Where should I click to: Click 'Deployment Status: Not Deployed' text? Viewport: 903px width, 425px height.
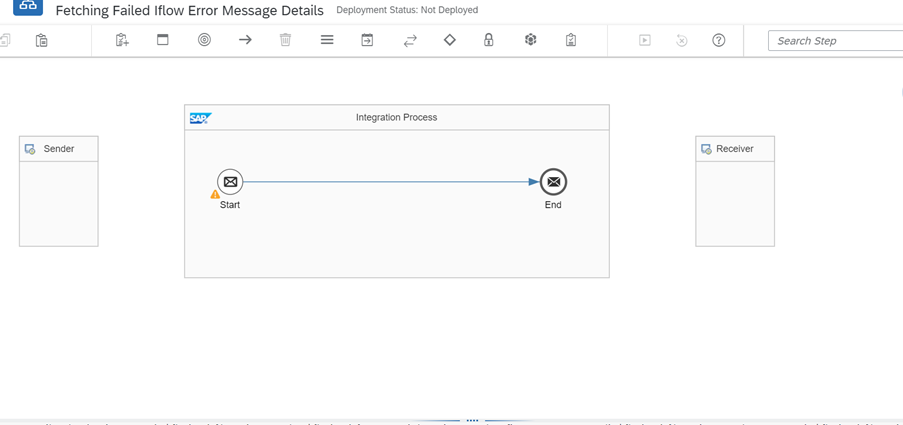(x=407, y=10)
